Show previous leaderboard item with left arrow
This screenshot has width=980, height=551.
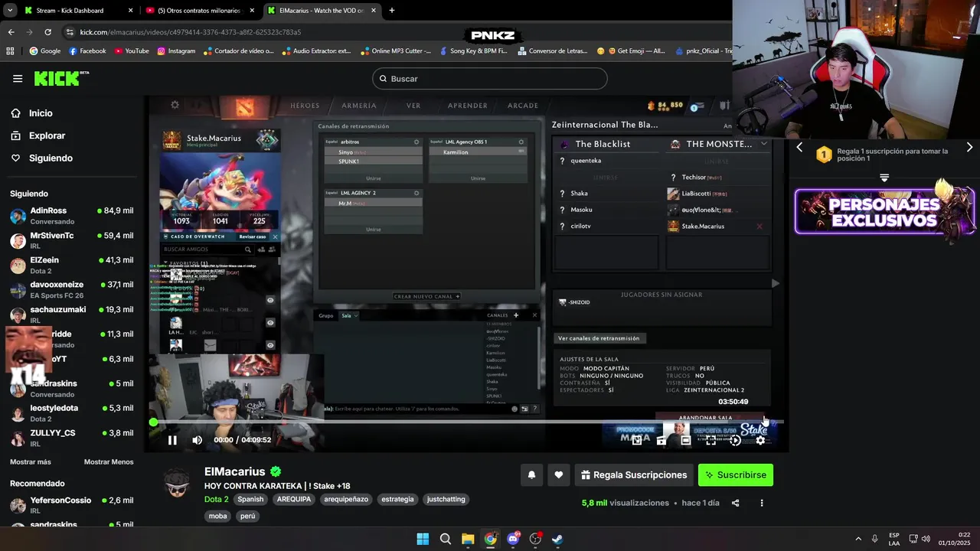(x=799, y=147)
